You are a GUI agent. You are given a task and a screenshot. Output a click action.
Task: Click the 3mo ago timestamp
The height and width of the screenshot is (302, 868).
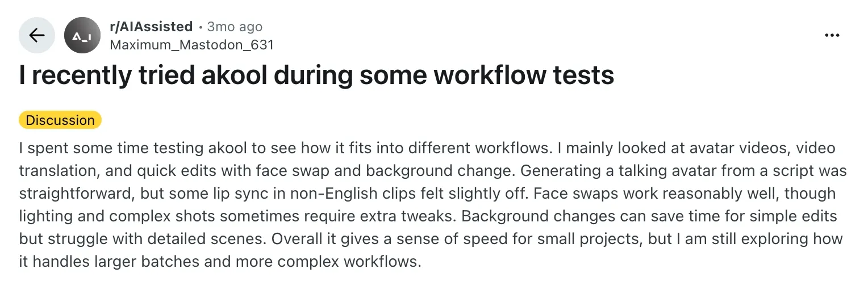coord(235,27)
